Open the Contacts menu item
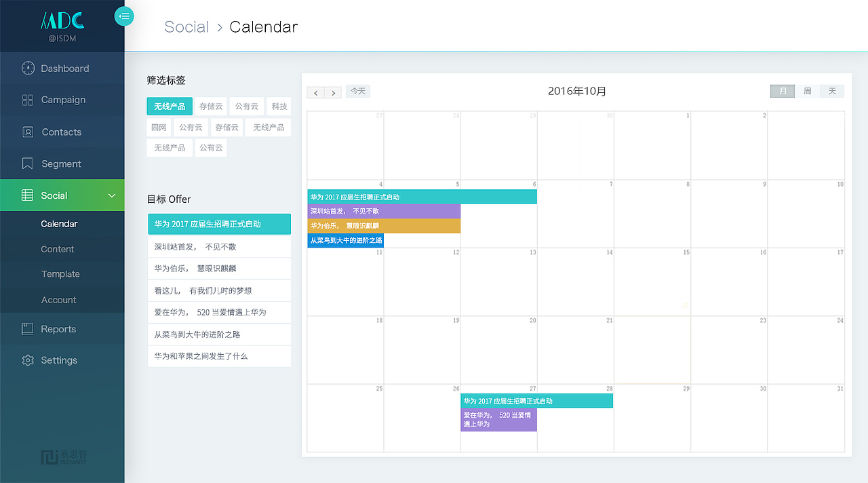This screenshot has width=868, height=483. (x=62, y=132)
